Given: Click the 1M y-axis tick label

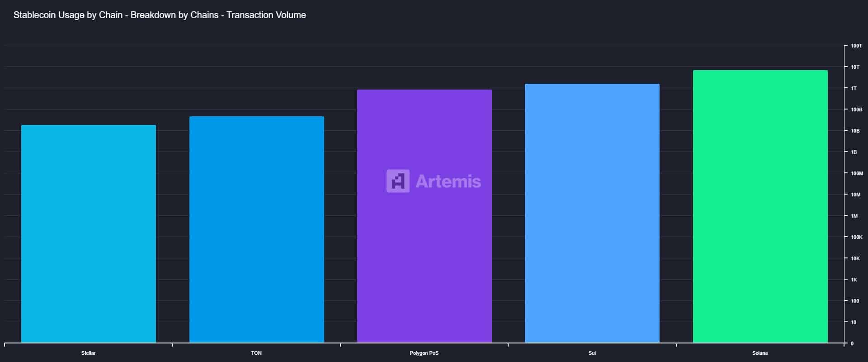Looking at the screenshot, I should tap(854, 216).
